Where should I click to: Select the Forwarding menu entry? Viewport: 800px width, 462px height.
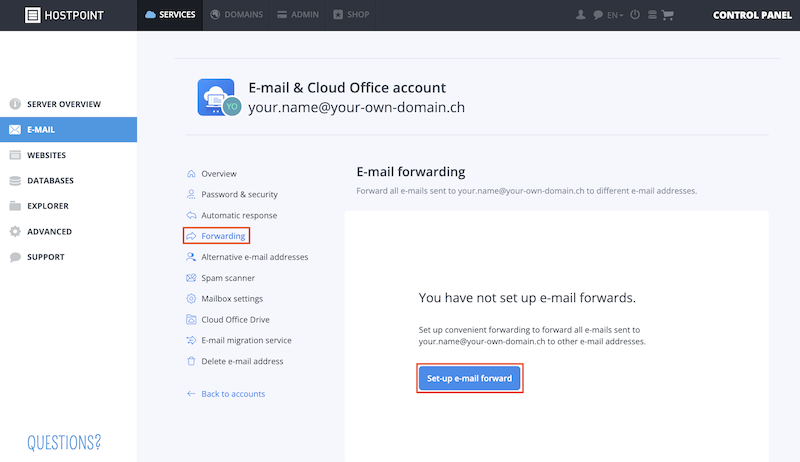coord(216,236)
